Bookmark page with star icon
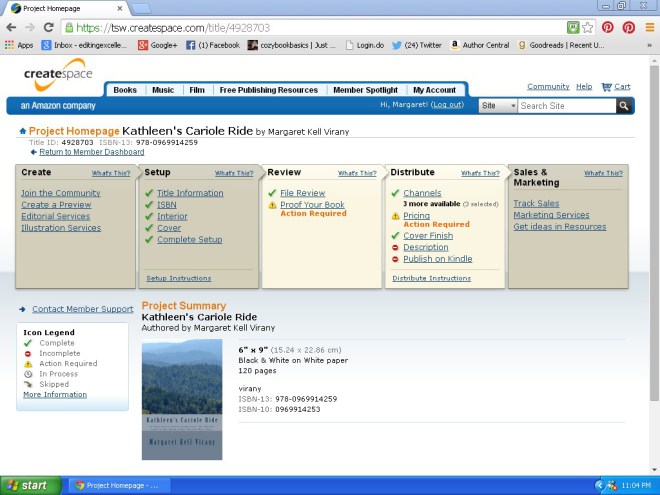The height and width of the screenshot is (495, 660). point(588,27)
